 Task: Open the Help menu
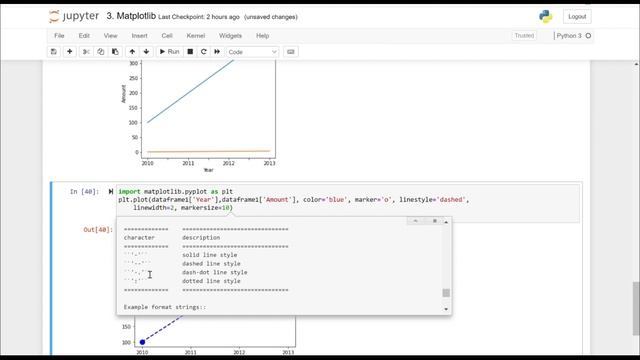[x=262, y=36]
